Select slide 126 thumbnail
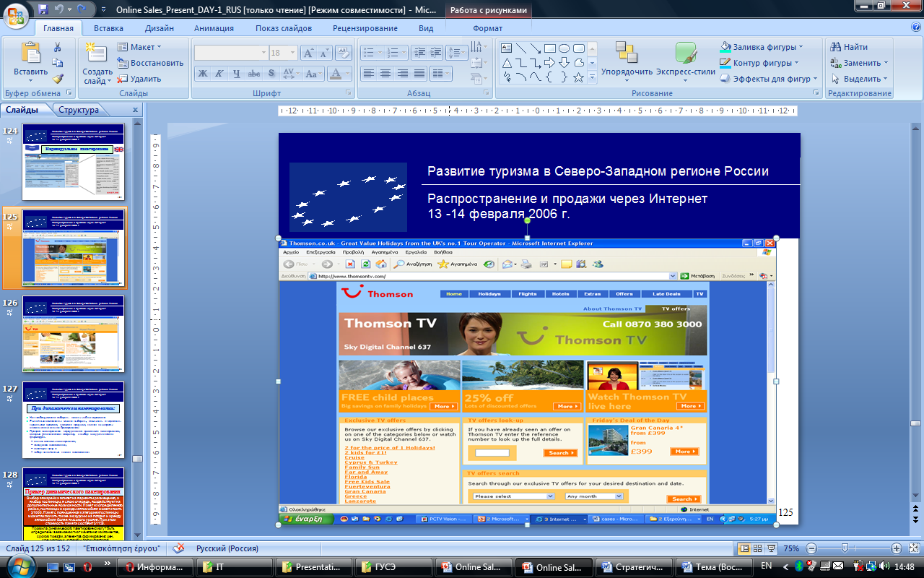This screenshot has height=578, width=924. click(74, 334)
